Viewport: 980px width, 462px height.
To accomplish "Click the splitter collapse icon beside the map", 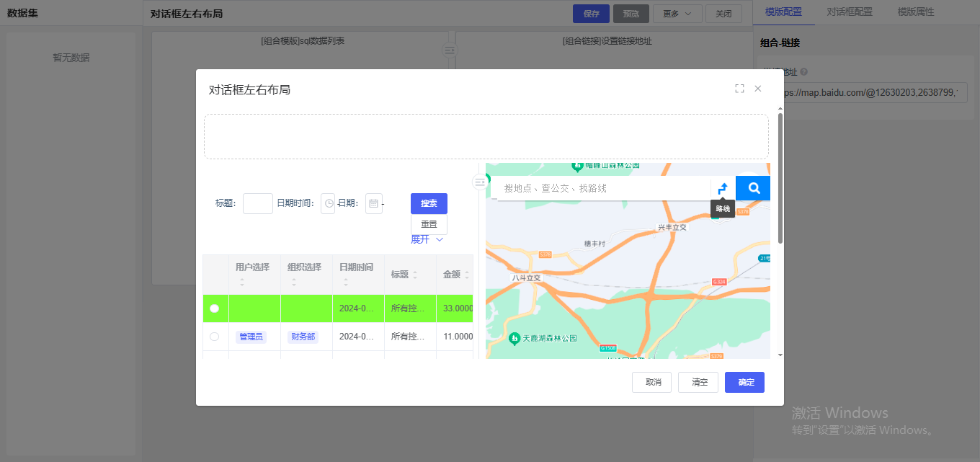I will [479, 182].
